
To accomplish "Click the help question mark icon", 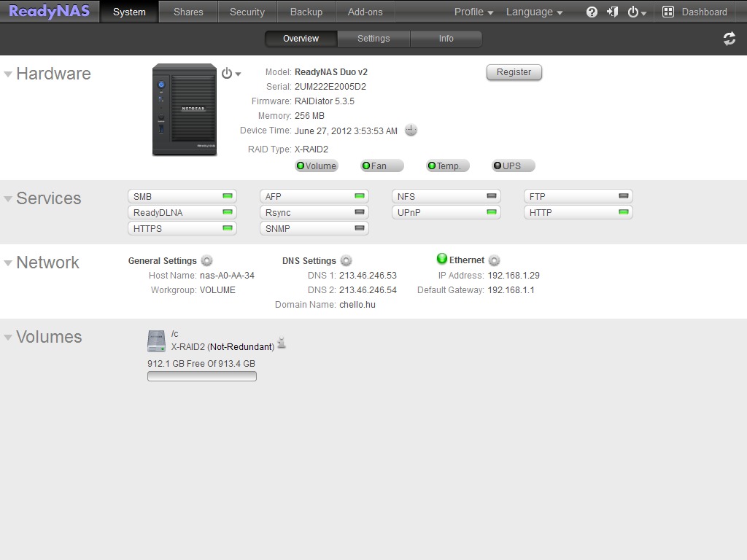I will (x=591, y=12).
